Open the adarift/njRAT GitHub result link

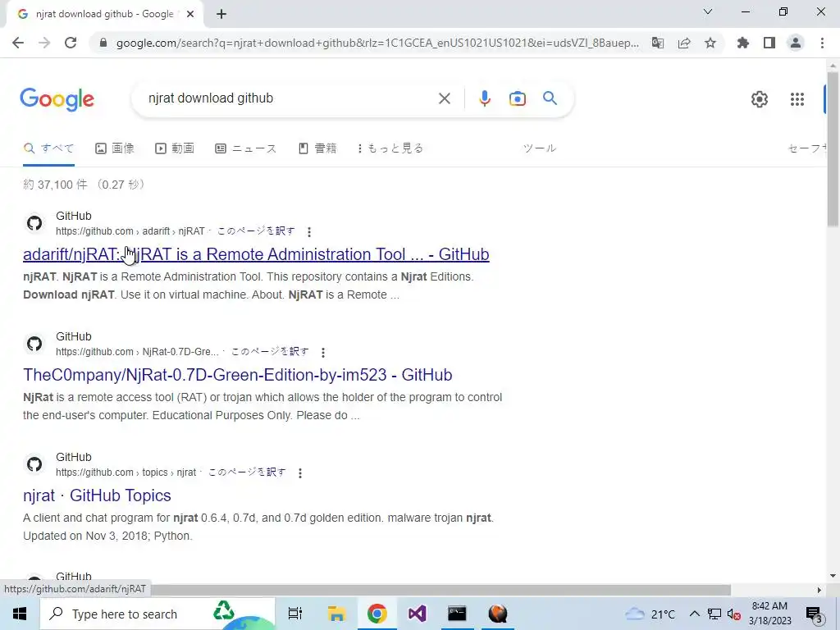(x=256, y=254)
